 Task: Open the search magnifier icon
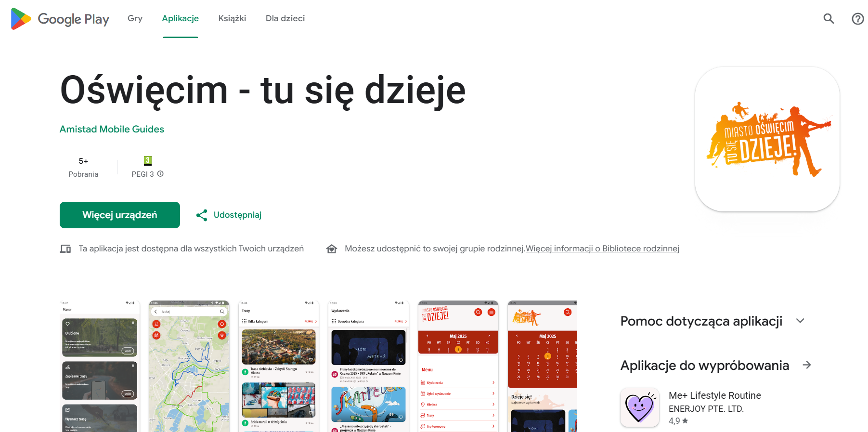(829, 19)
